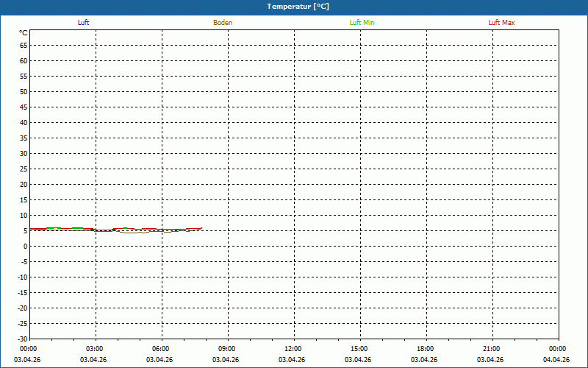588x368 pixels.
Task: Click the -30 value on temperature axis
Action: [23, 339]
